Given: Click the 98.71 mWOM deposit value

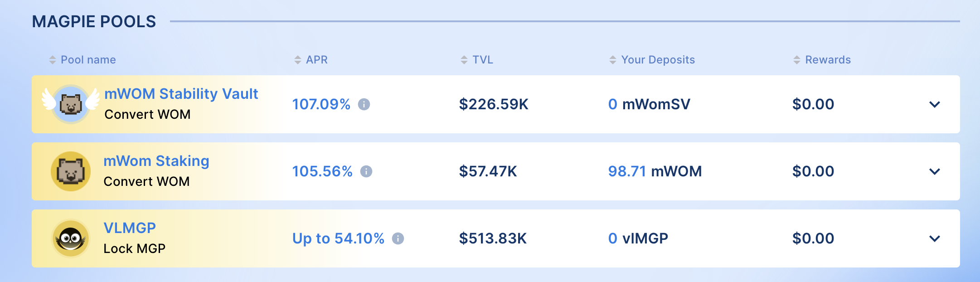Looking at the screenshot, I should click(655, 171).
